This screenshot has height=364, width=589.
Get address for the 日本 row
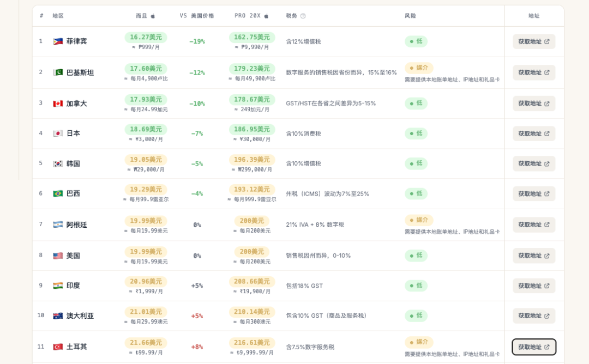[534, 134]
